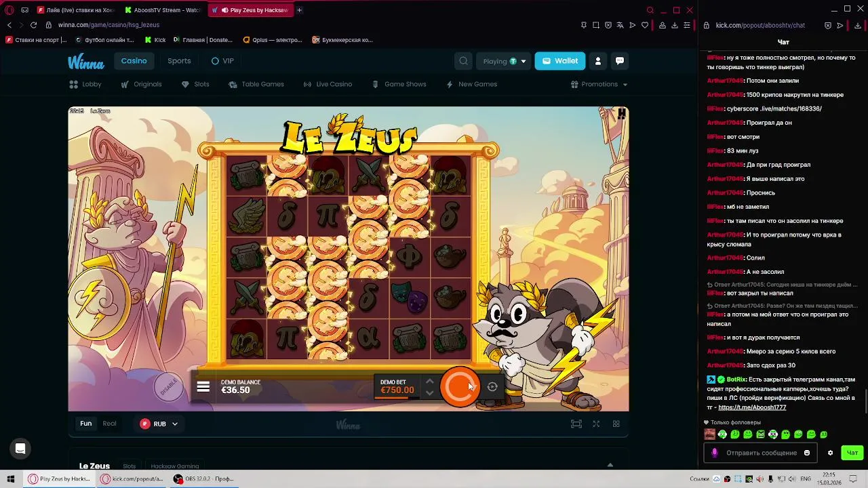Open Kick chat settings gear
The height and width of the screenshot is (488, 868).
tap(830, 453)
